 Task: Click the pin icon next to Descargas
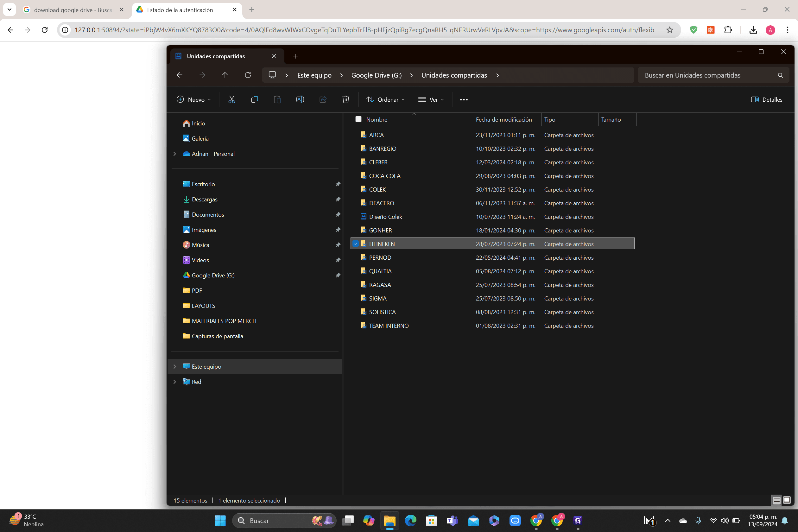click(338, 199)
